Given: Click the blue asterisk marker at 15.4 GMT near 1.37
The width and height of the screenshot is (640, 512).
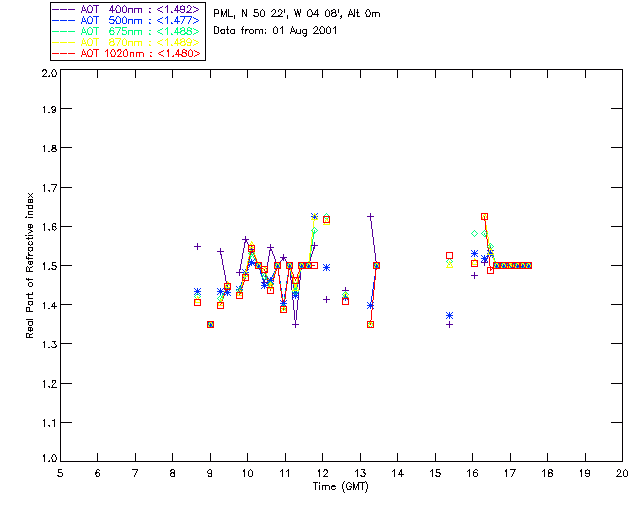Looking at the screenshot, I should 449,316.
